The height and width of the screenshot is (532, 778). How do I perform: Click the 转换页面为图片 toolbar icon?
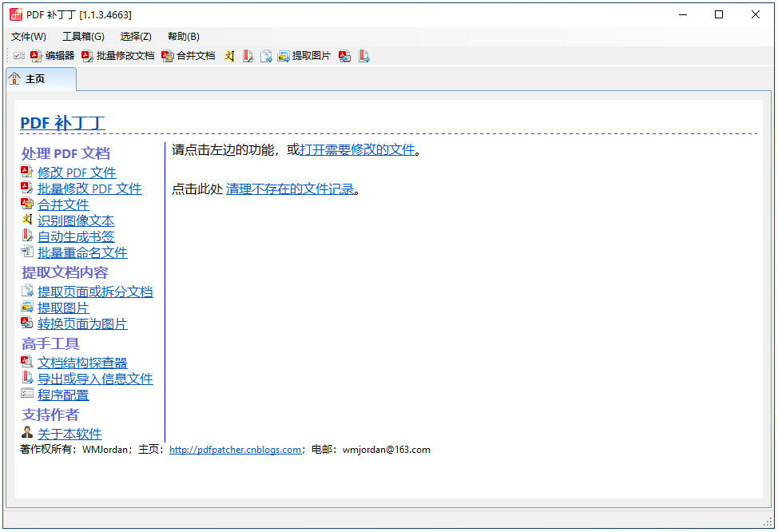tap(344, 56)
